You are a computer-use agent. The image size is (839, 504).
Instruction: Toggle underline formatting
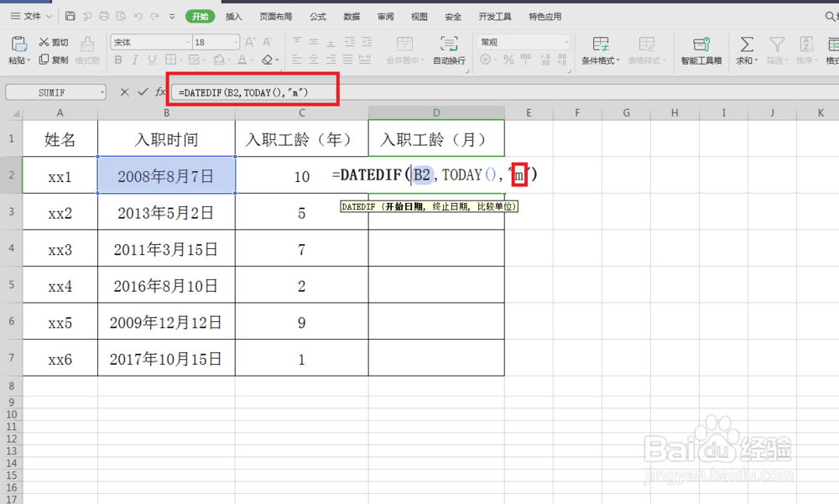click(152, 60)
